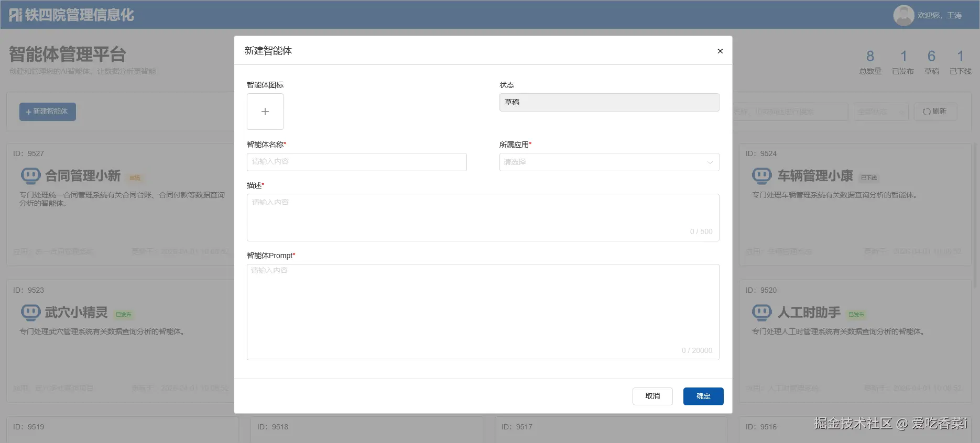Click the background search input field

[790, 112]
